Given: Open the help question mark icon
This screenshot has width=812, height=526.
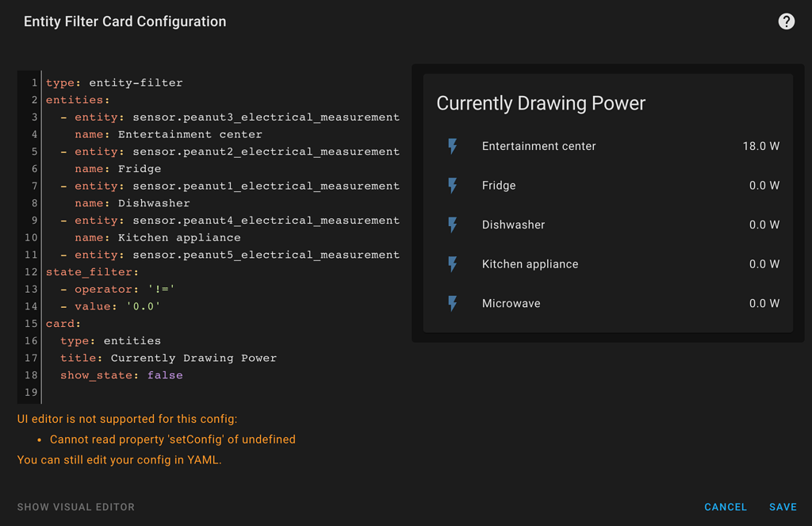Looking at the screenshot, I should (786, 21).
